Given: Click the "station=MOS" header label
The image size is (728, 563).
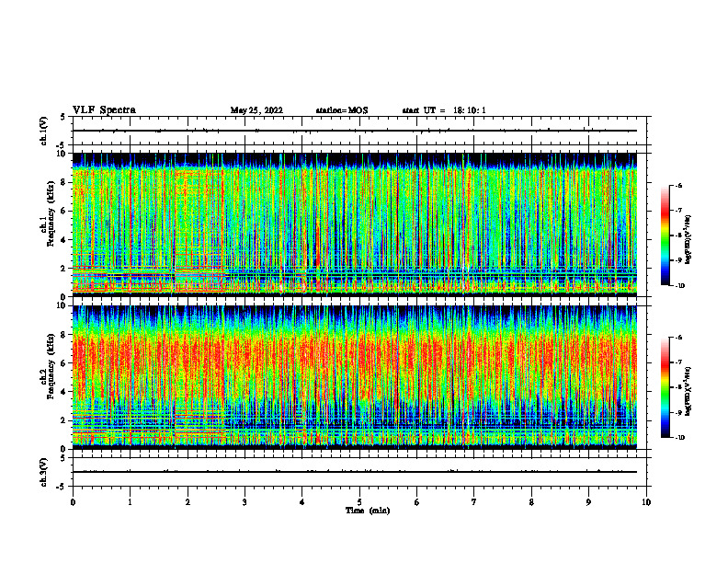Looking at the screenshot, I should [342, 110].
